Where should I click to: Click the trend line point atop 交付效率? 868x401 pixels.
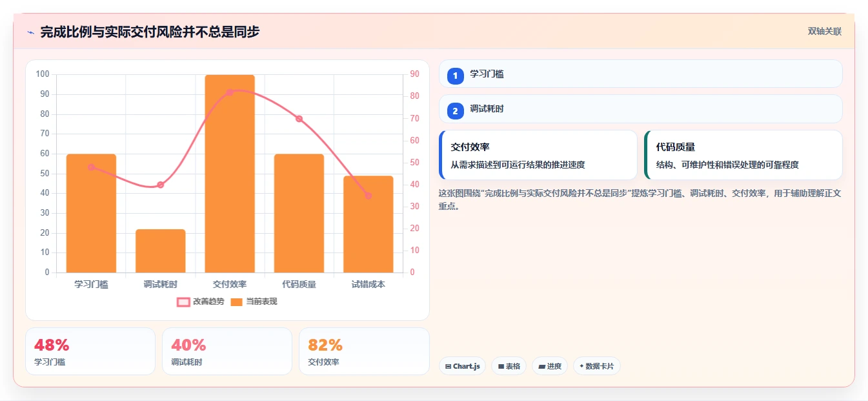click(230, 92)
